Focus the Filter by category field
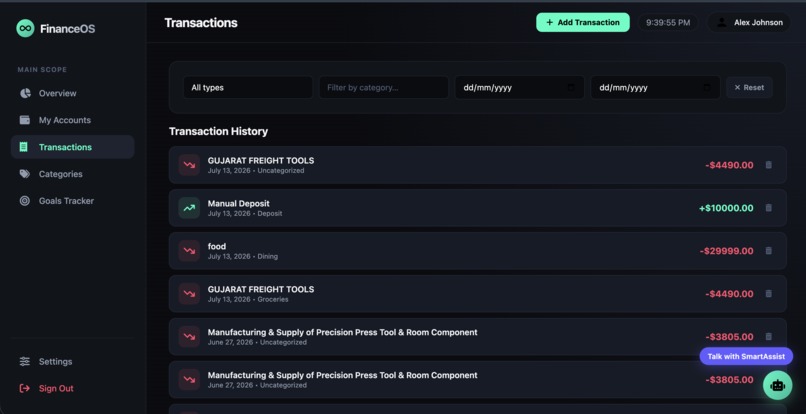 coord(383,87)
